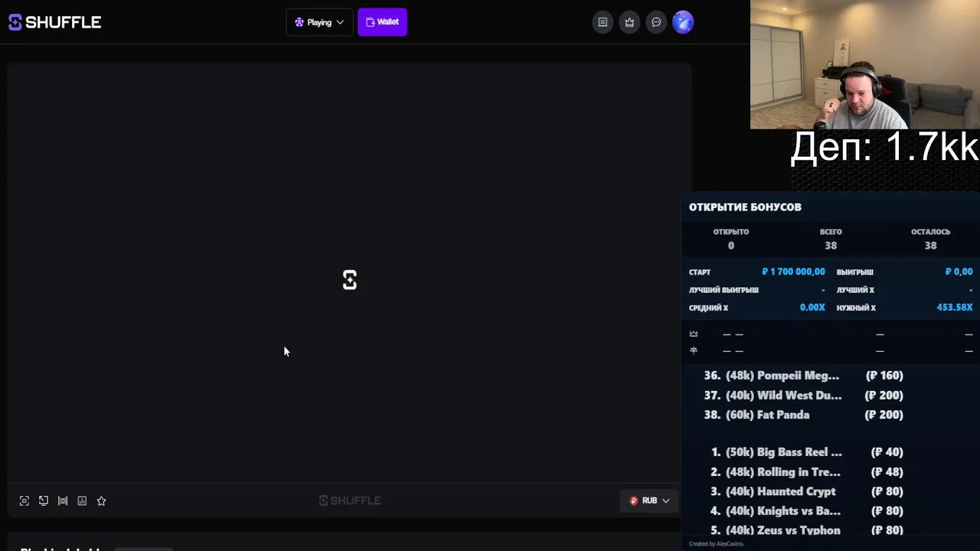Show live stats chart icon
The height and width of the screenshot is (551, 980).
pos(82,500)
